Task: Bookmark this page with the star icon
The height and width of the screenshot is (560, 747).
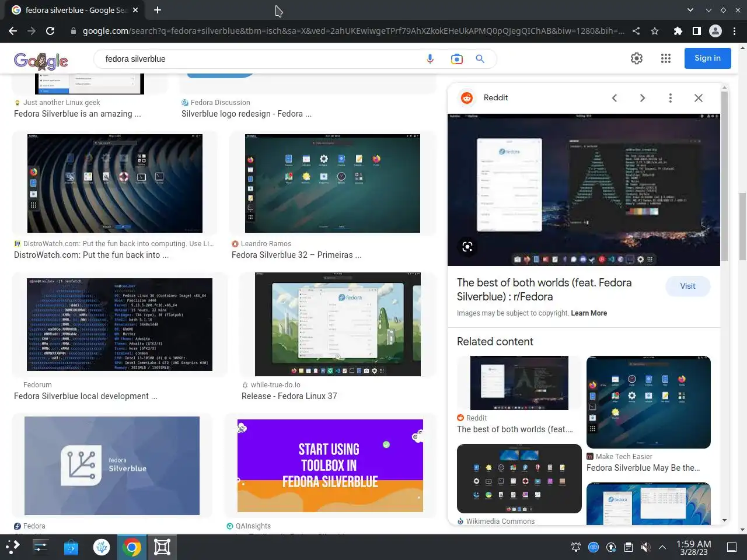Action: [655, 31]
